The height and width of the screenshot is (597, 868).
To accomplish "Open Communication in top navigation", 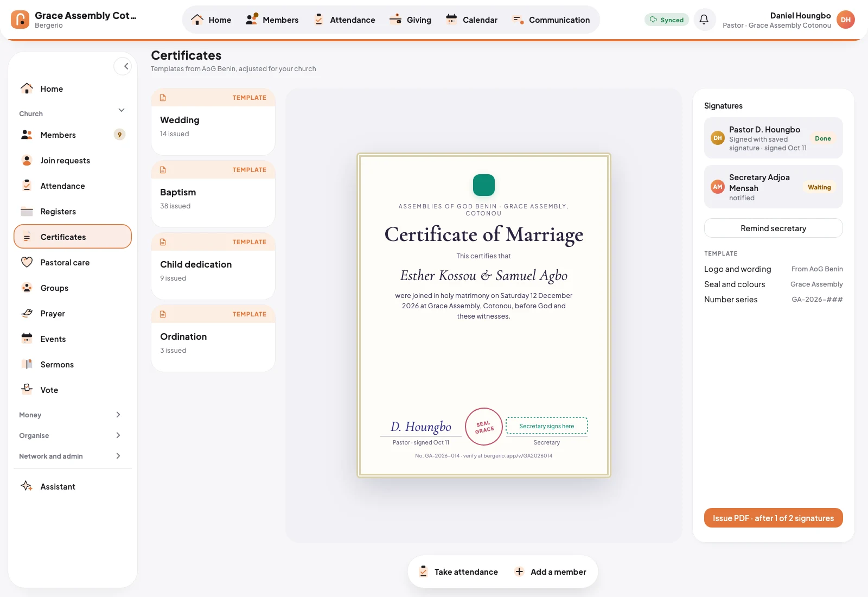I will click(x=551, y=20).
